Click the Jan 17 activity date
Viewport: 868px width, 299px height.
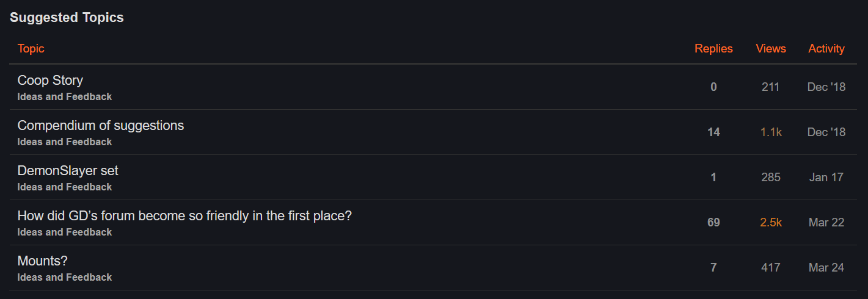pyautogui.click(x=826, y=178)
